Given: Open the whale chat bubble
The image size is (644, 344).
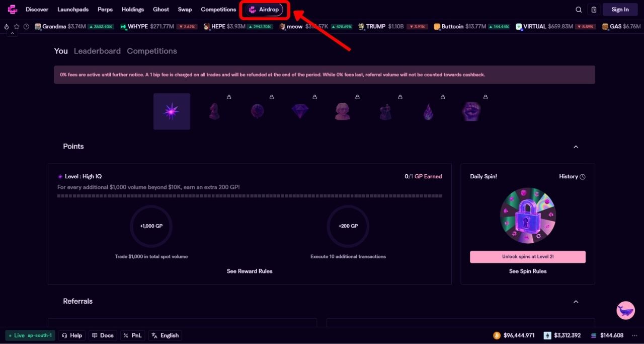Looking at the screenshot, I should [x=625, y=311].
